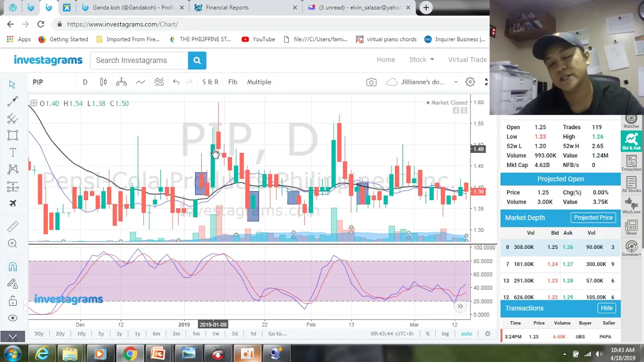Open the Home menu item

click(x=386, y=59)
